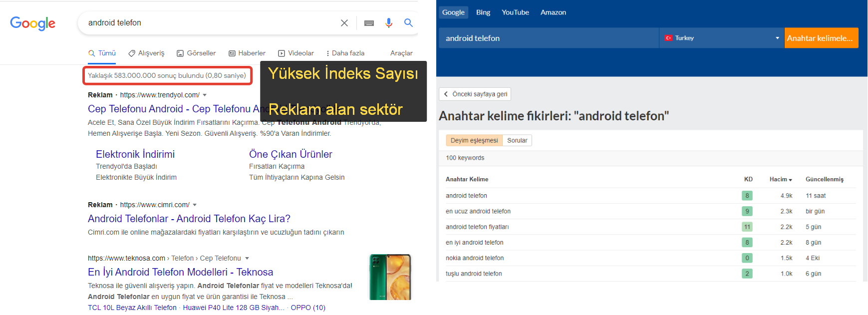868x315 pixels.
Task: Select the Tümü tab
Action: pyautogui.click(x=102, y=53)
